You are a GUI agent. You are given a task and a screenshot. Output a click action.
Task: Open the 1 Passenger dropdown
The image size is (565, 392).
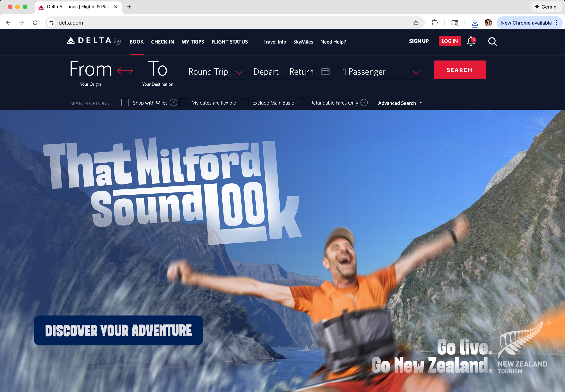click(x=381, y=72)
